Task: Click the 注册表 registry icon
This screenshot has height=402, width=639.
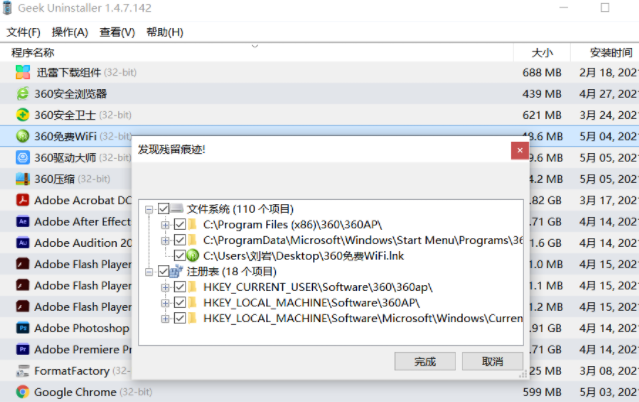Action: click(x=177, y=271)
